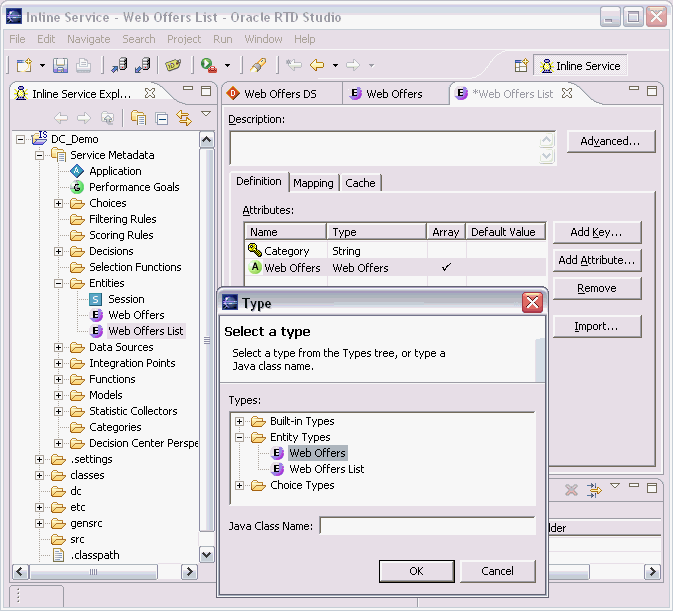
Task: Click the Add Key... button
Action: pos(597,232)
